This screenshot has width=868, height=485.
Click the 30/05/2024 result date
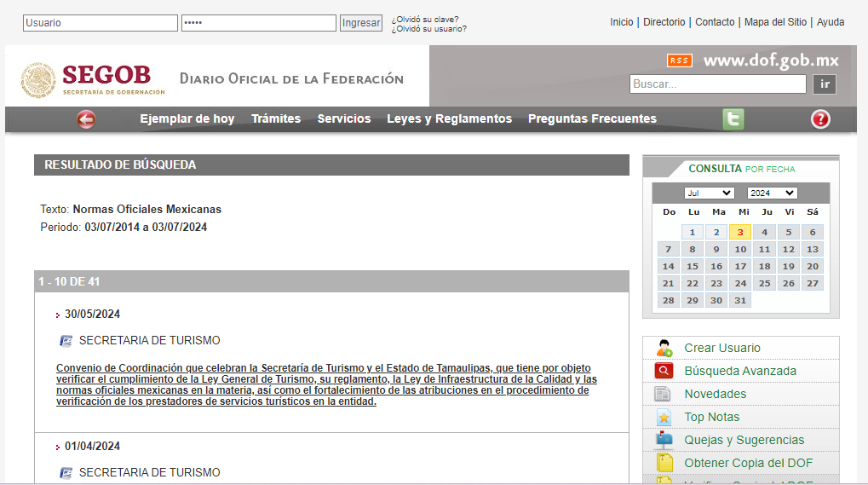coord(93,314)
